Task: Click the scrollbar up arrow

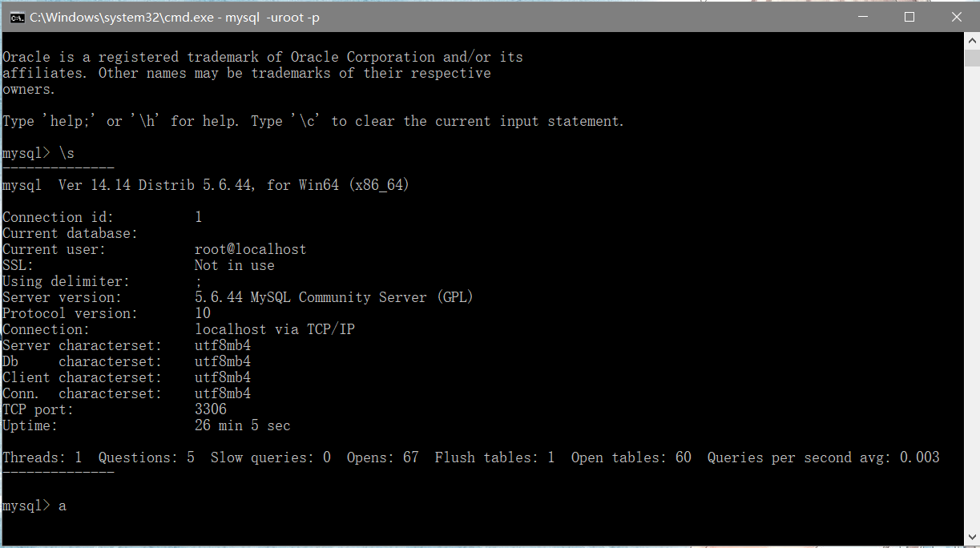Action: 971,40
